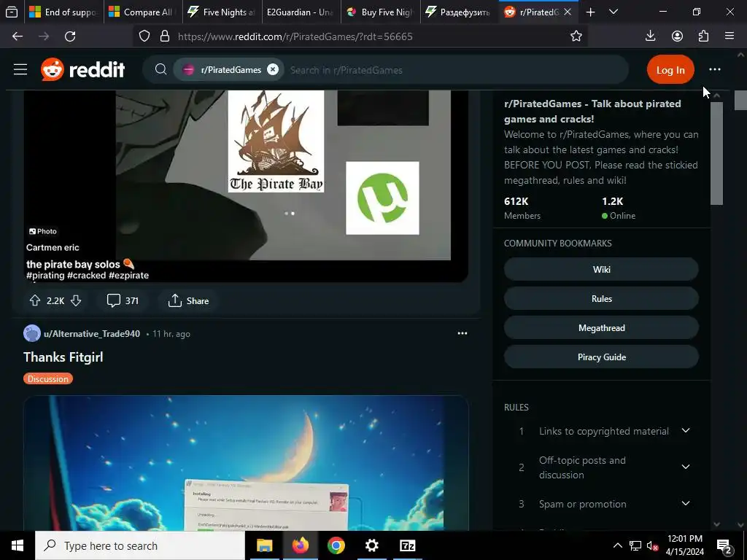Open Firefox downloads arrow icon

click(x=650, y=36)
